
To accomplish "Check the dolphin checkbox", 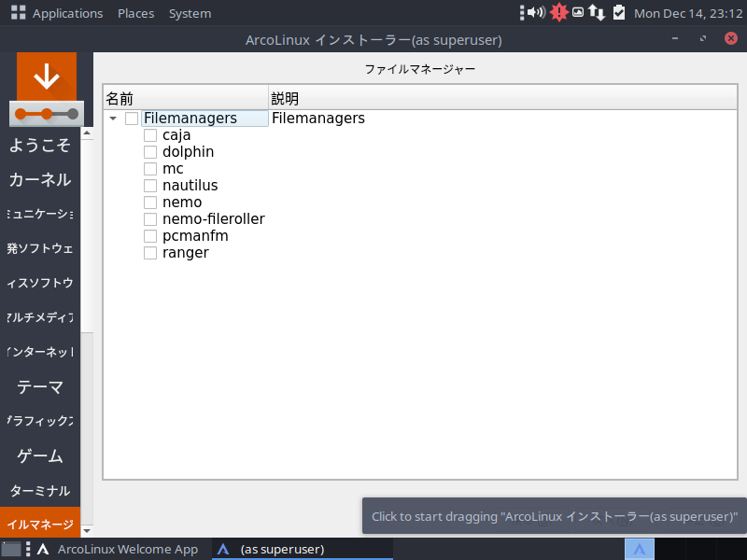I will (150, 152).
